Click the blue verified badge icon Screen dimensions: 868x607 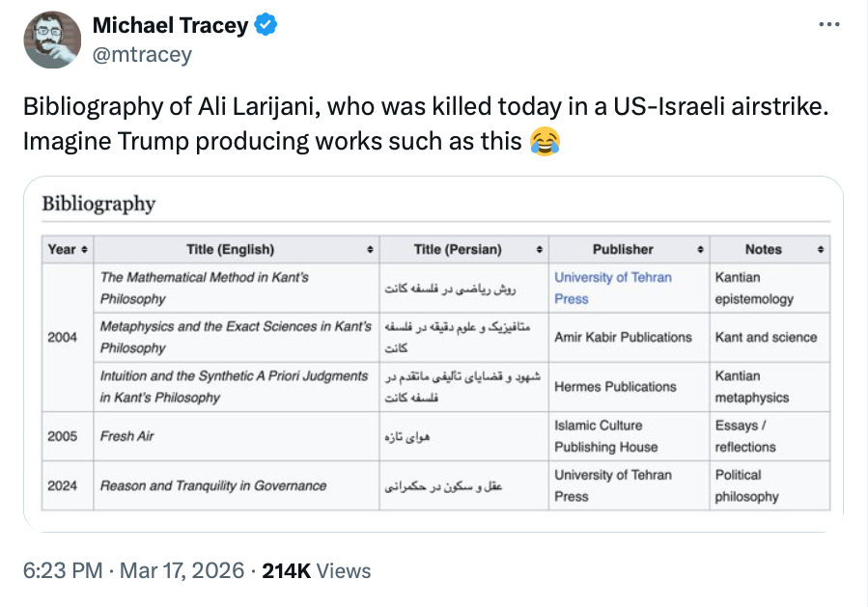coord(266,26)
